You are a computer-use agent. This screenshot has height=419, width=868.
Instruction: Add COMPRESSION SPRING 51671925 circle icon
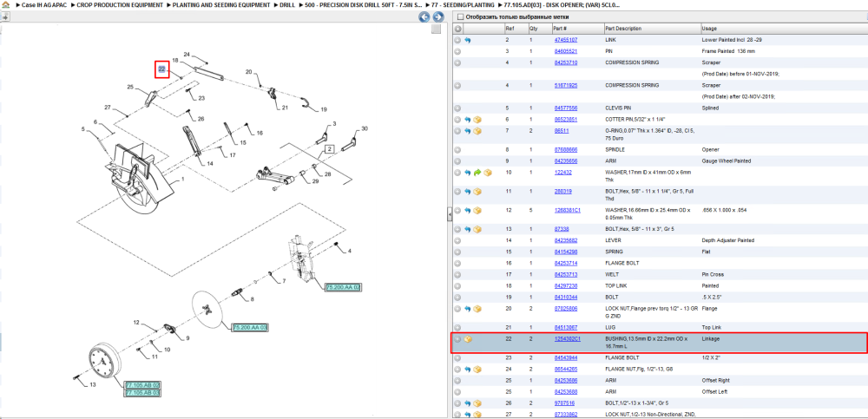point(457,86)
